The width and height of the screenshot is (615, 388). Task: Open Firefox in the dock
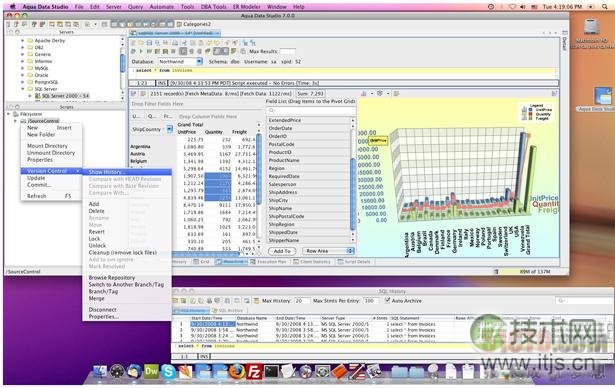pos(237,371)
